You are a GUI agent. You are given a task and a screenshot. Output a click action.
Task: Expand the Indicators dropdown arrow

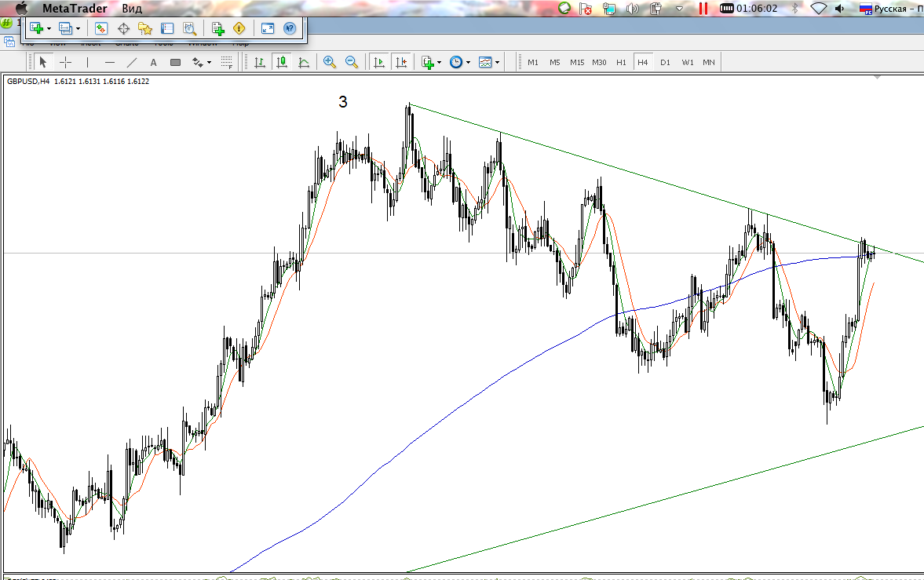439,63
